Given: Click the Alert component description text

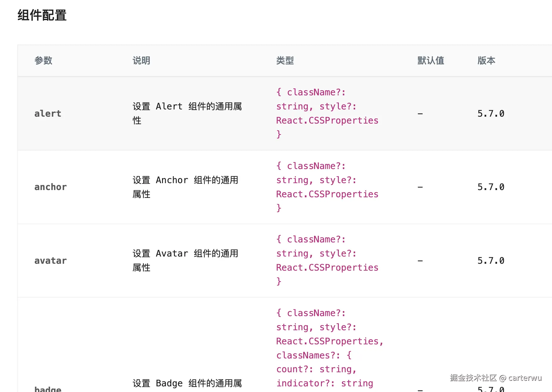Looking at the screenshot, I should pyautogui.click(x=187, y=113).
